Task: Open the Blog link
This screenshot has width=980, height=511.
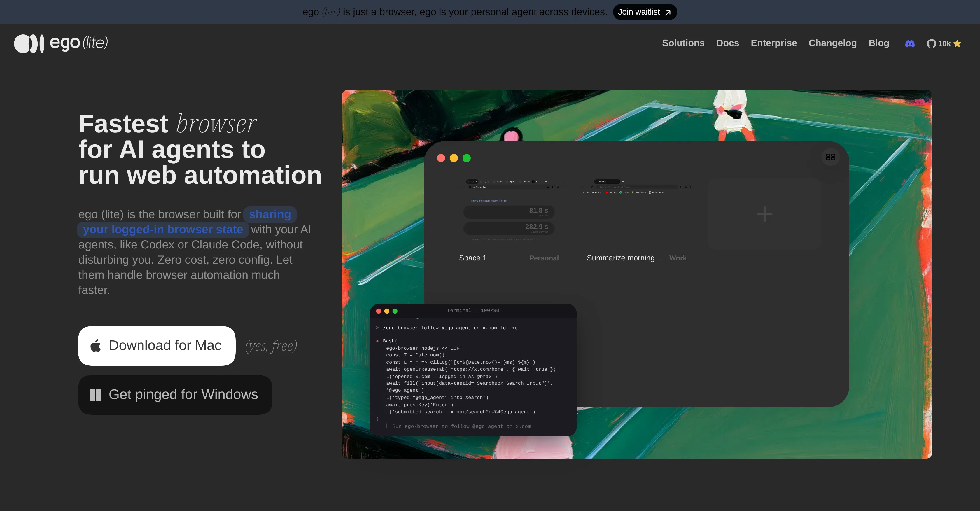Action: [879, 43]
